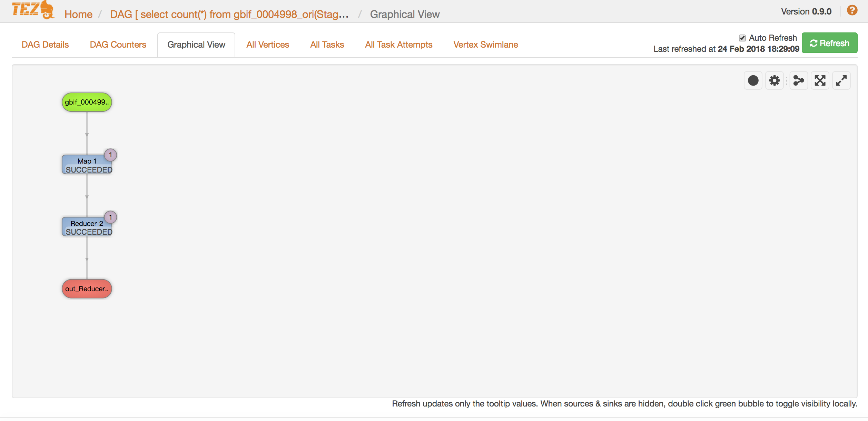Screen dimensions: 868x421
Task: Open the orange help question mark icon
Action: click(852, 11)
